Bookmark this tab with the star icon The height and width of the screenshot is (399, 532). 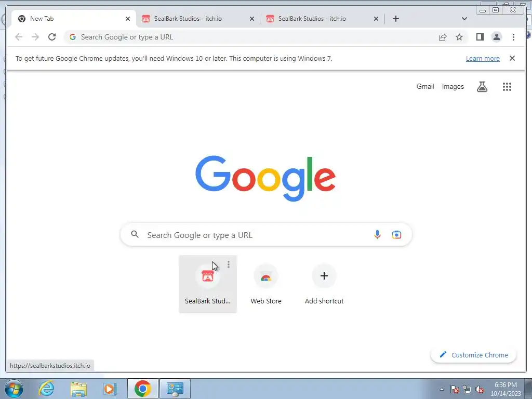point(459,37)
